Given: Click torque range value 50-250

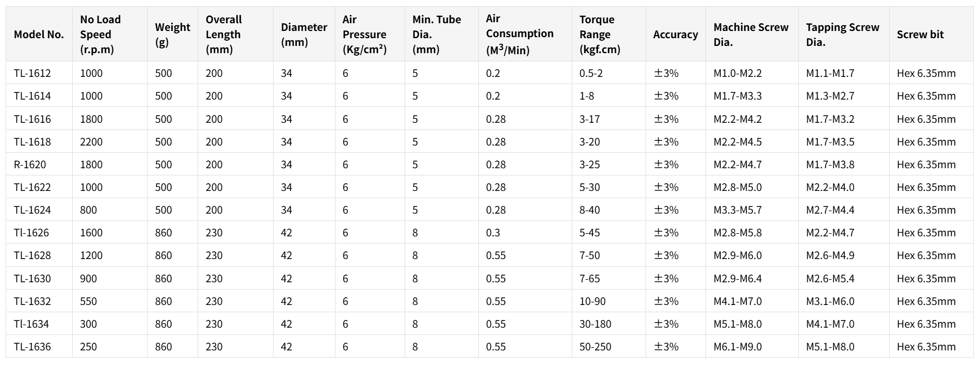Looking at the screenshot, I should (595, 347).
